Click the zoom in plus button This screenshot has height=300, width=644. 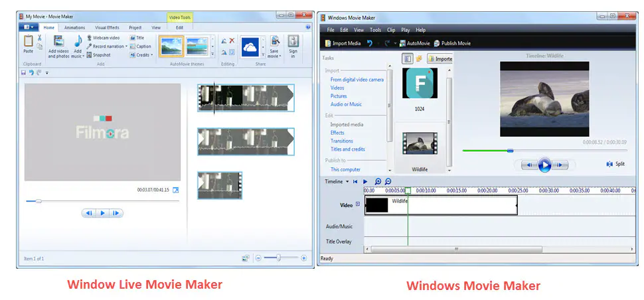click(303, 258)
